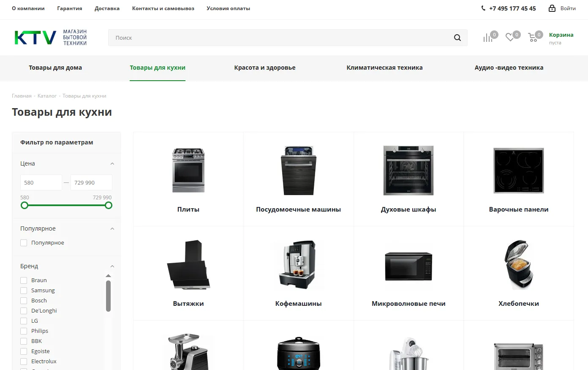Open the Климатическая техника menu

(x=384, y=68)
